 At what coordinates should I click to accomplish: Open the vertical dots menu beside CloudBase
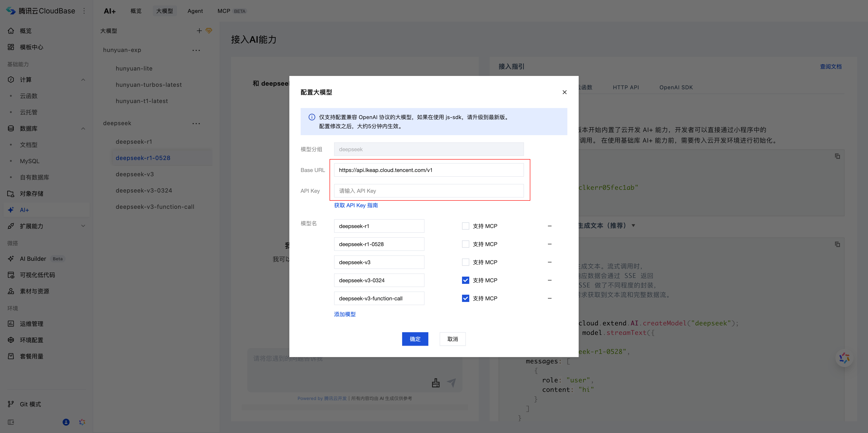pos(84,11)
